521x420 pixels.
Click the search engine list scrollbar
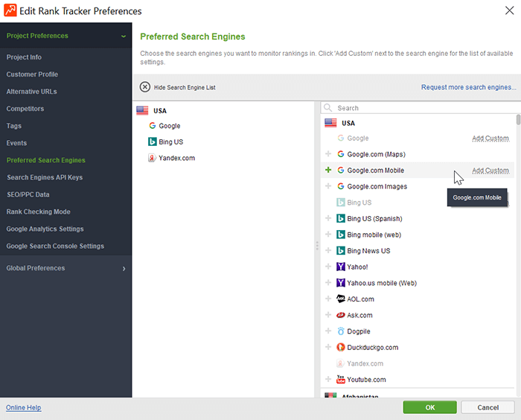tap(518, 119)
